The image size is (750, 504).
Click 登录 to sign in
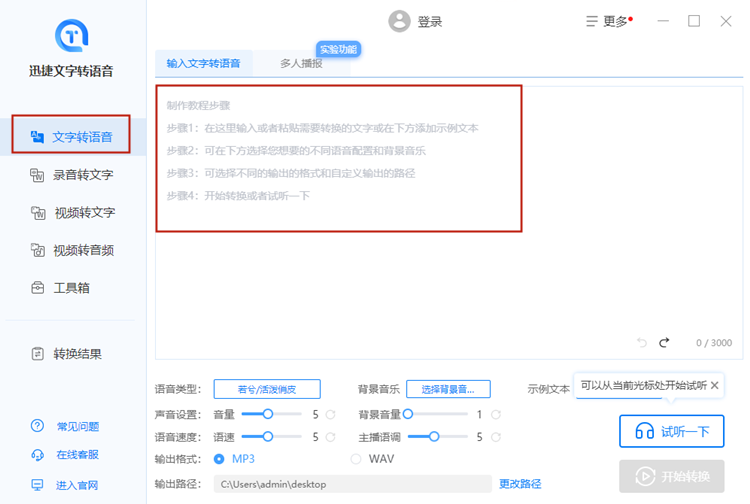pyautogui.click(x=430, y=22)
